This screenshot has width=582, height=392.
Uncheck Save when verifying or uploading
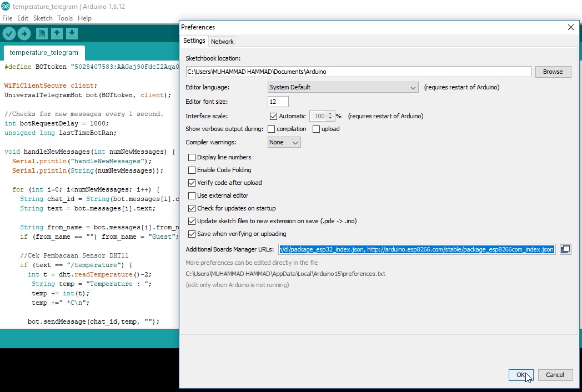192,234
